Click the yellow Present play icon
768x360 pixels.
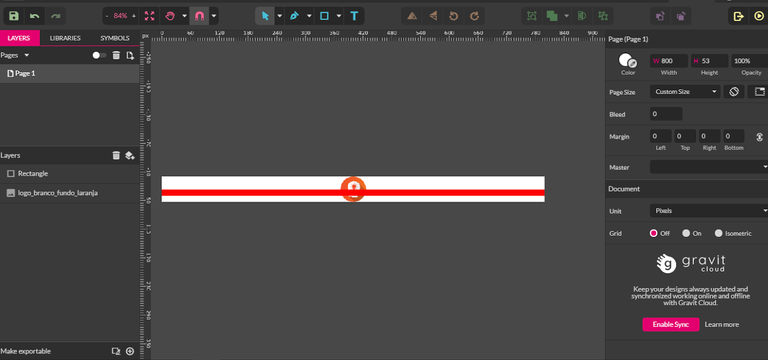click(x=758, y=16)
